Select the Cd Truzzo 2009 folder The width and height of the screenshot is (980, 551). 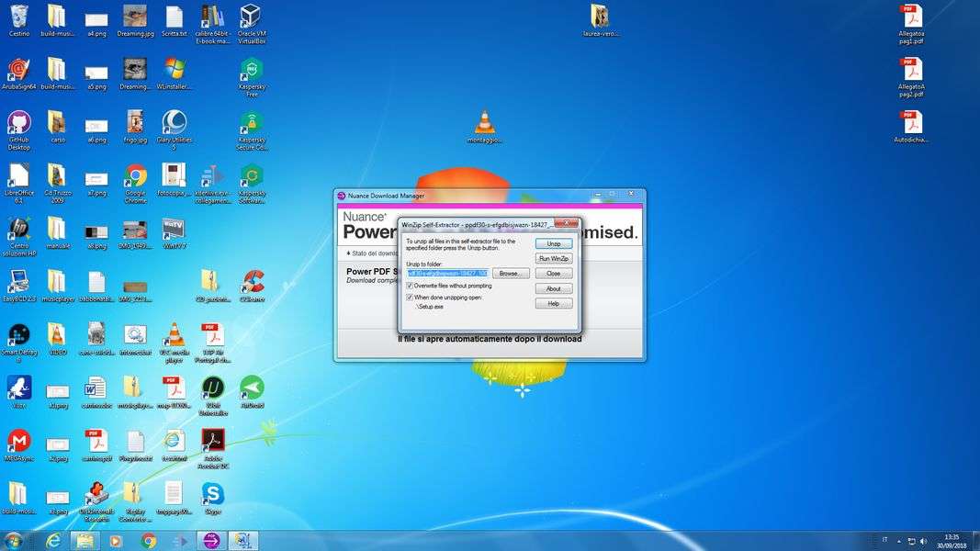click(58, 183)
